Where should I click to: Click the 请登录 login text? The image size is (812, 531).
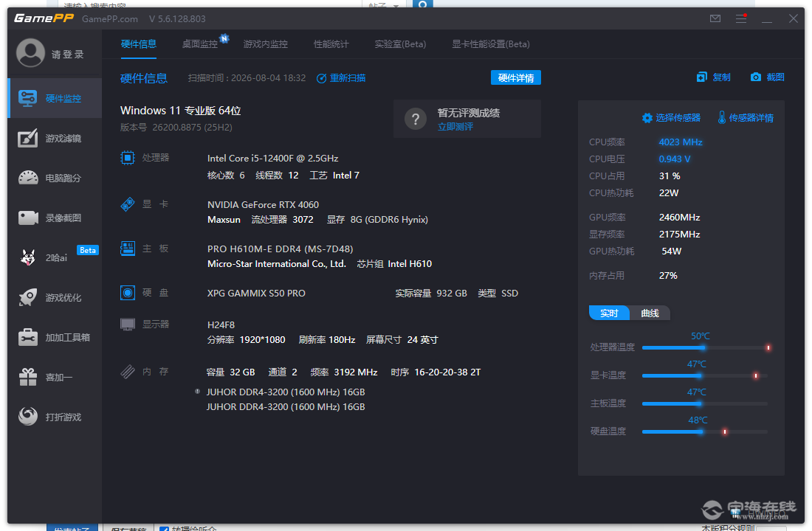coord(67,55)
